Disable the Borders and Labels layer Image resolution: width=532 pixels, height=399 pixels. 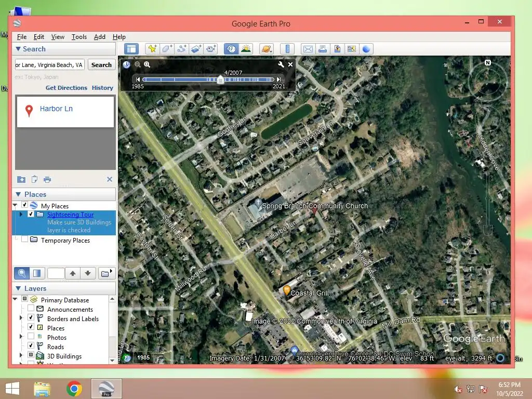click(31, 317)
